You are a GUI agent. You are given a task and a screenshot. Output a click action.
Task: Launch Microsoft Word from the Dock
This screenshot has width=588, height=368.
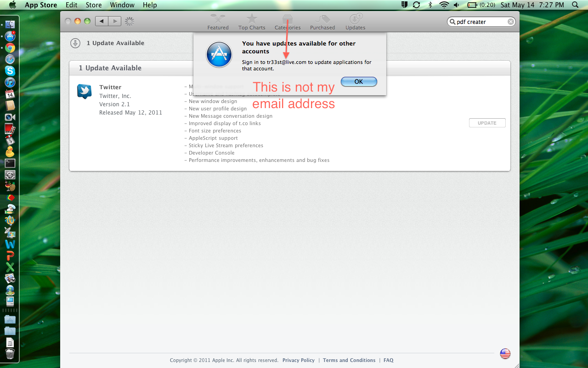(x=10, y=244)
